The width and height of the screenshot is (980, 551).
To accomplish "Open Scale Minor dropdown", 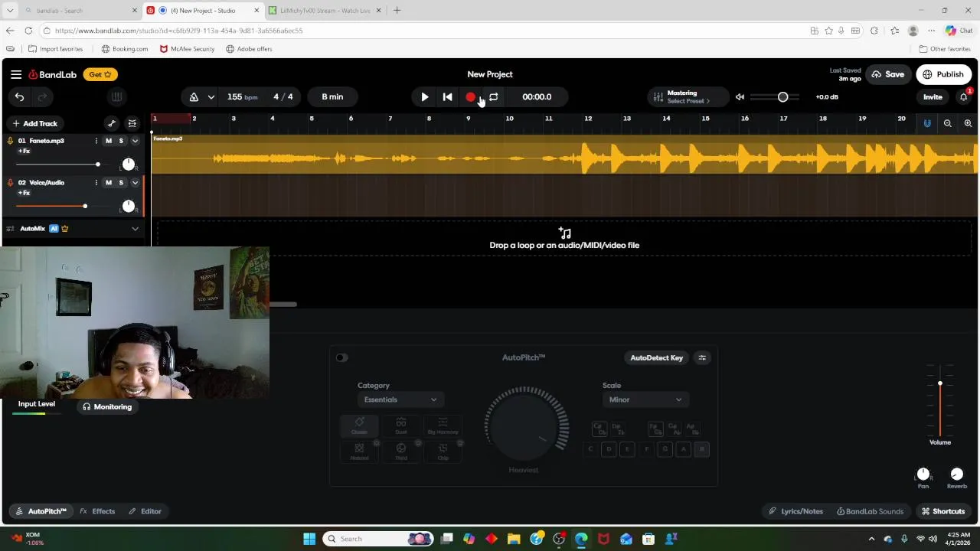I will [645, 399].
